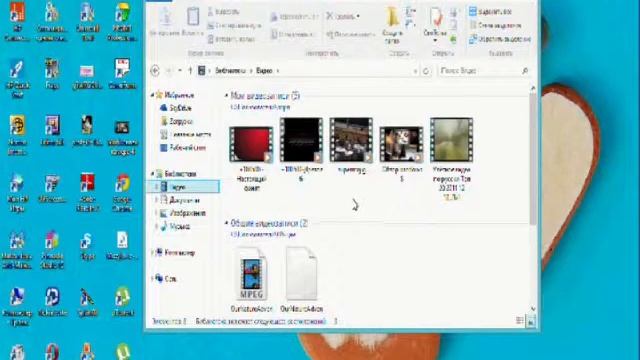
Task: Click Select all (Выделить все)
Action: (490, 12)
